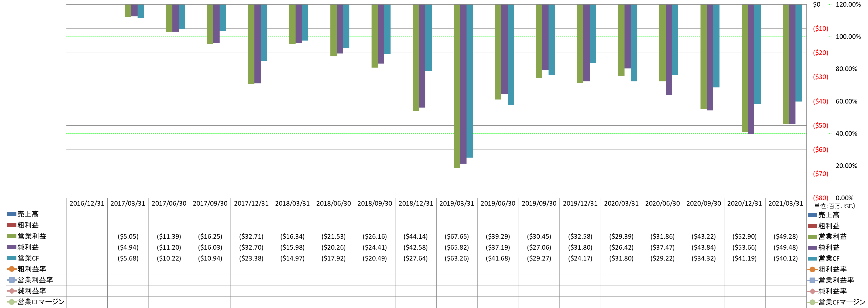This screenshot has height=308, width=868.
Task: Click net income value ($16.03)
Action: tap(210, 247)
